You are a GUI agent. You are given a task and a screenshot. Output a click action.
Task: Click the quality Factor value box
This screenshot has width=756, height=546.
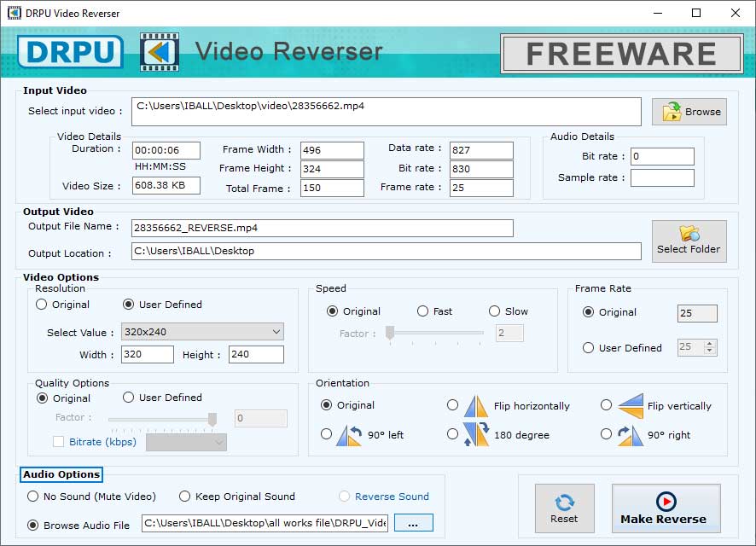tap(261, 418)
